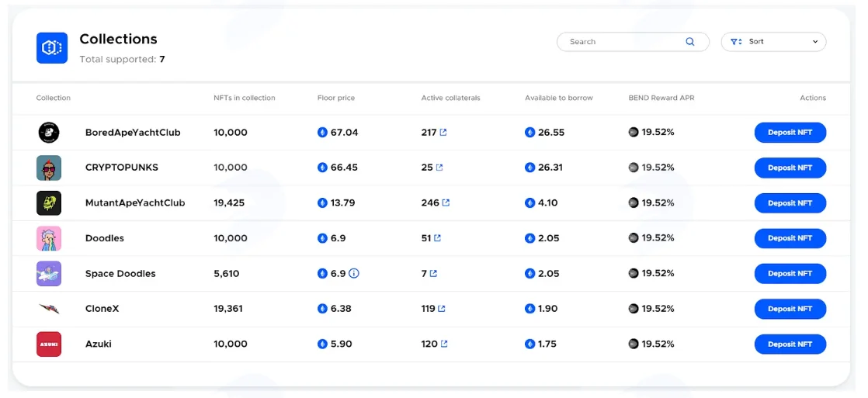
Task: Open CloneX active collaterals external link icon
Action: 441,309
